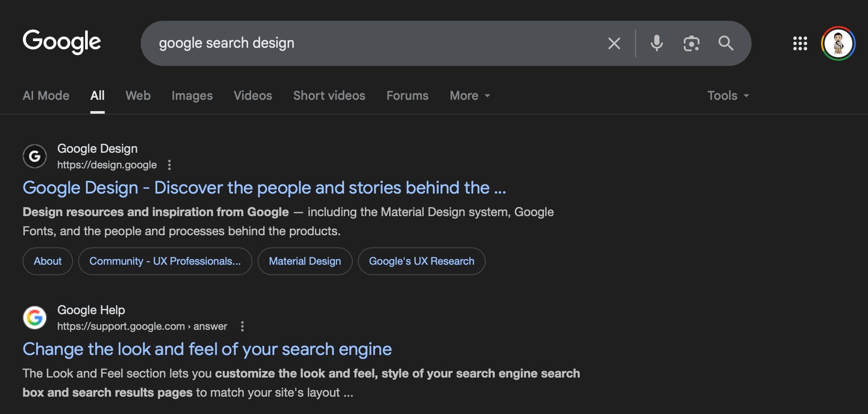Select the All results tab

point(97,95)
